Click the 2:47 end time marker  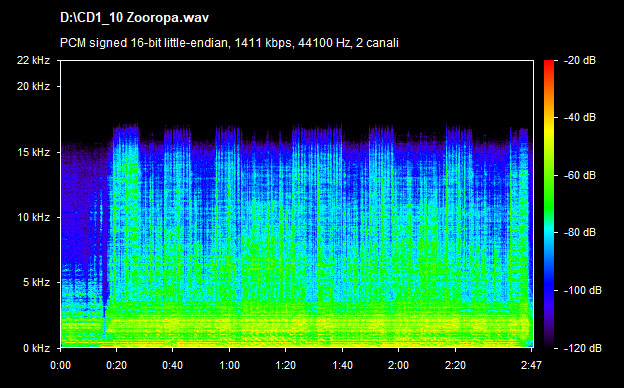531,365
